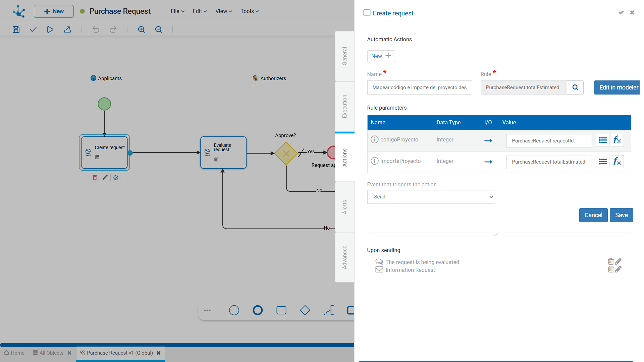This screenshot has width=644, height=362.
Task: Edit 'Information Request' action with pencil
Action: click(x=618, y=269)
